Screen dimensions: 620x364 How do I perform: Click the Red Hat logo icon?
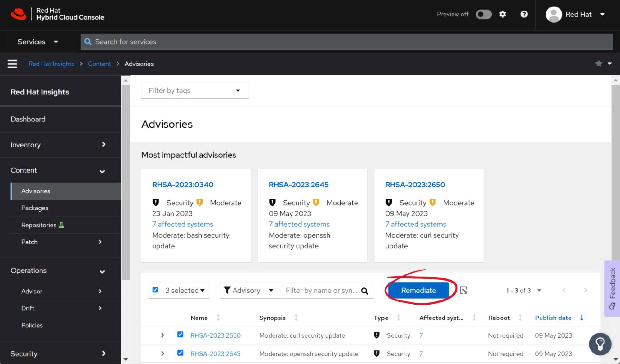pos(18,14)
